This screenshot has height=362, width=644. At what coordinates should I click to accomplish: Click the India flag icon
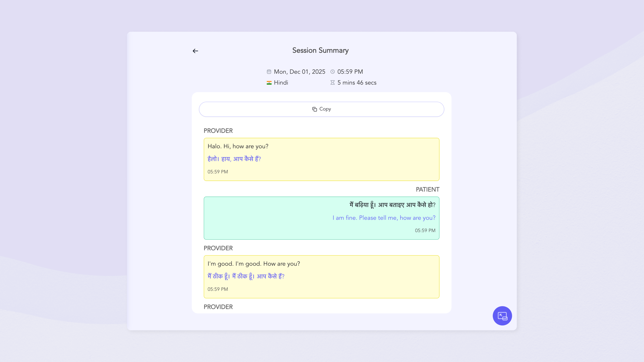pos(269,83)
